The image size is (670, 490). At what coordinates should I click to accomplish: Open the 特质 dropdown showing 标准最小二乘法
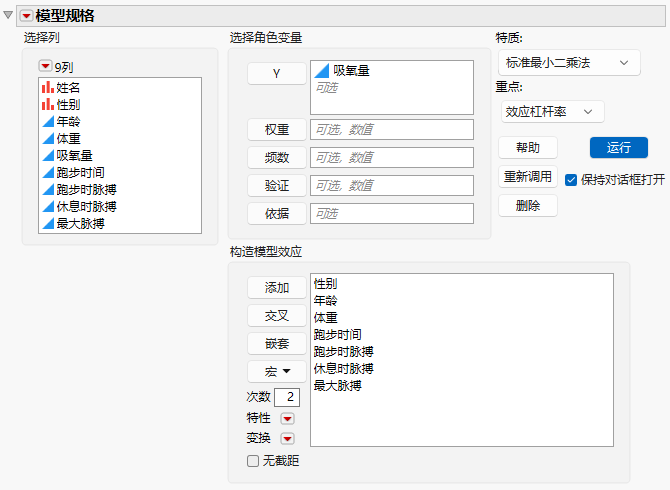pyautogui.click(x=569, y=63)
